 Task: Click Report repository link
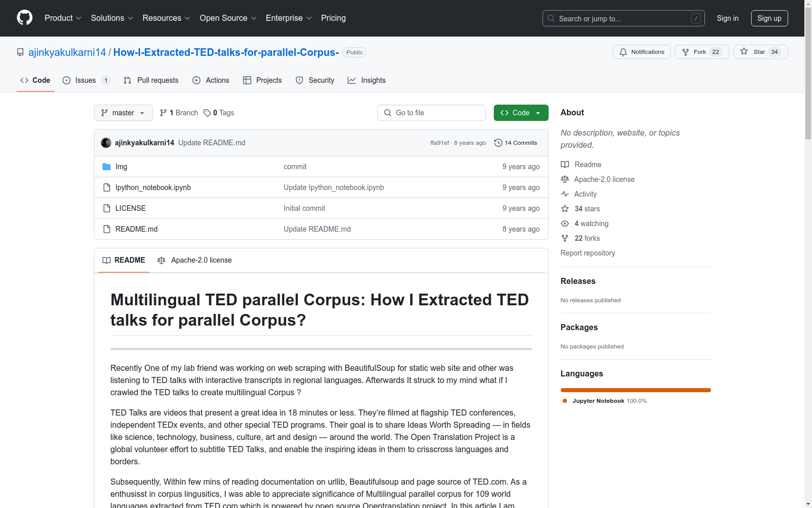pyautogui.click(x=588, y=253)
